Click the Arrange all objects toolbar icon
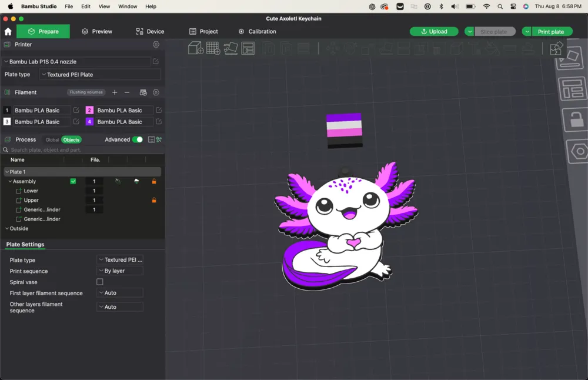 [x=248, y=48]
